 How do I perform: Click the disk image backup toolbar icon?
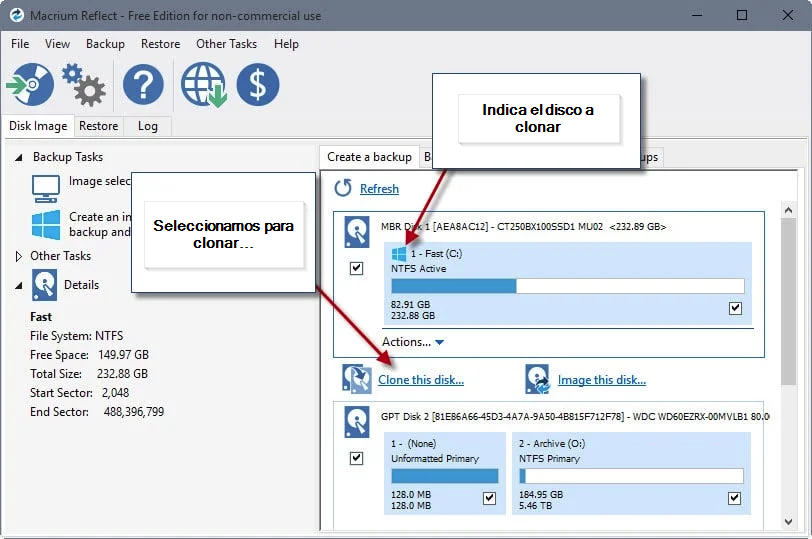point(30,84)
